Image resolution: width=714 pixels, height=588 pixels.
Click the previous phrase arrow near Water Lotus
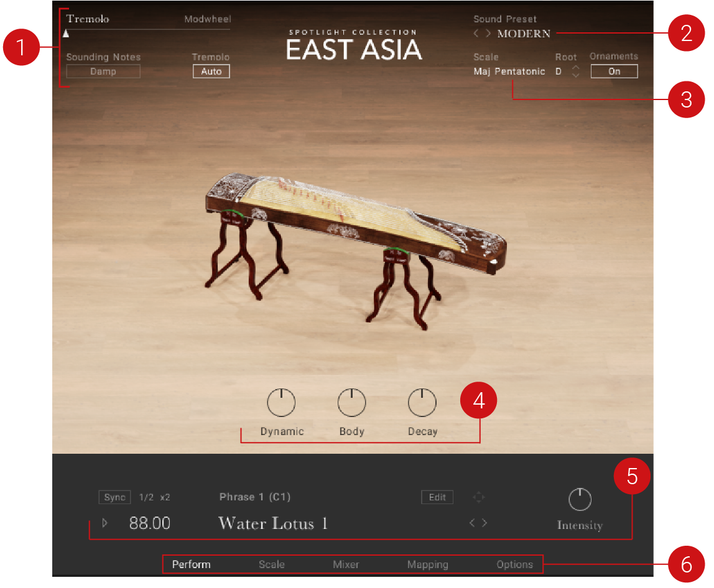tap(472, 523)
